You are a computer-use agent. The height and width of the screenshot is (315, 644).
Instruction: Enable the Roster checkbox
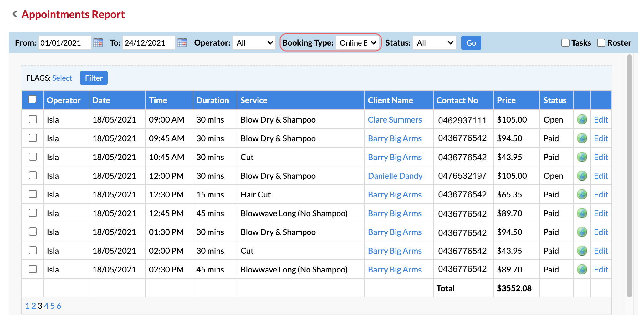[x=601, y=43]
